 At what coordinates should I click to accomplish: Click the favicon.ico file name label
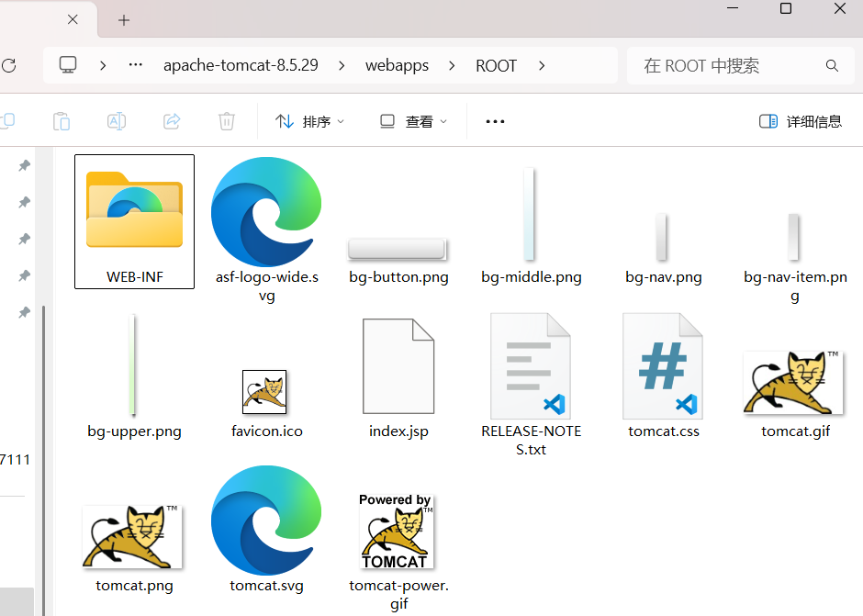(266, 431)
